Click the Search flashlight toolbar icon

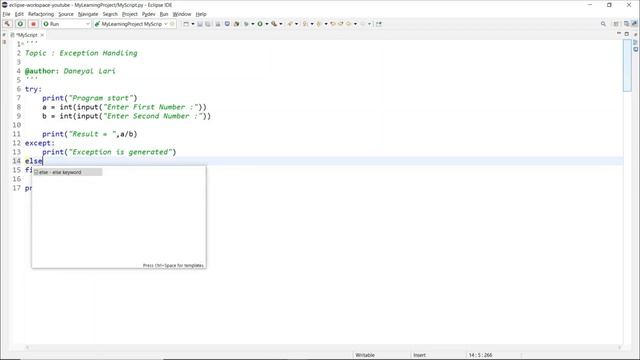pyautogui.click(x=290, y=24)
